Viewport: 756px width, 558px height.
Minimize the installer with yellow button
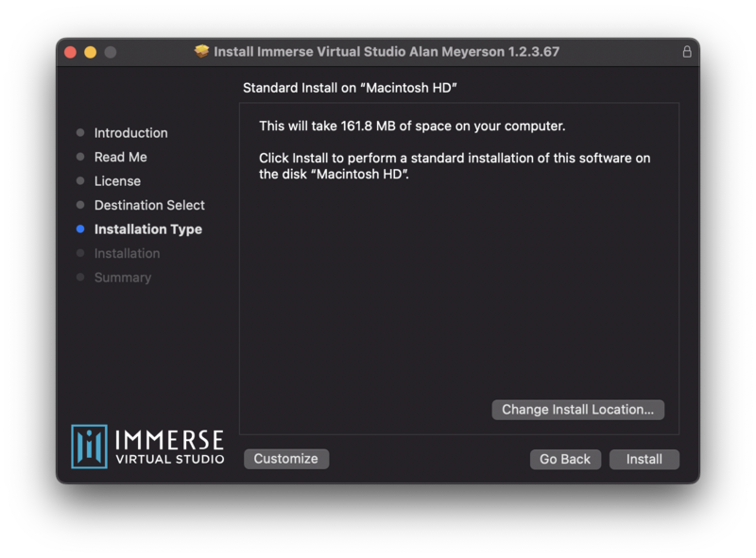point(90,52)
